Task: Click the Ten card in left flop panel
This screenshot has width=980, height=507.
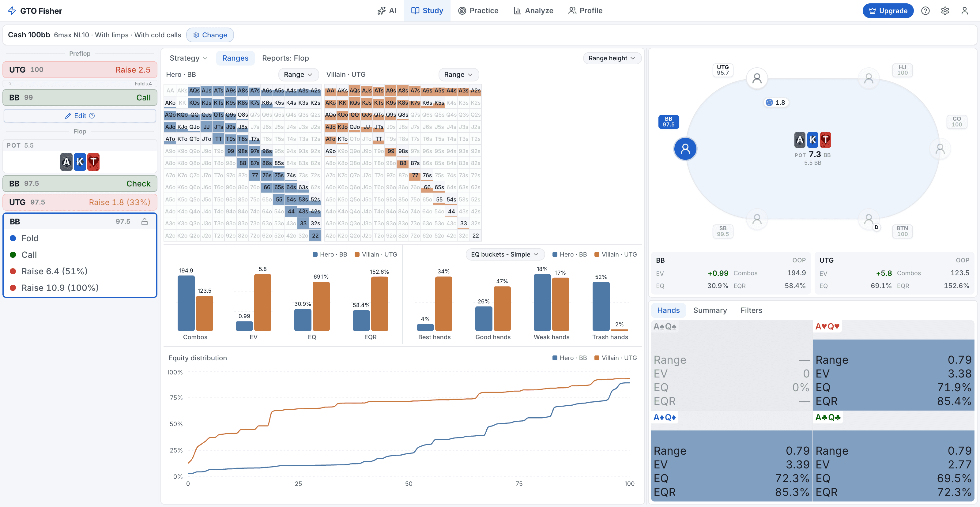Action: (93, 162)
